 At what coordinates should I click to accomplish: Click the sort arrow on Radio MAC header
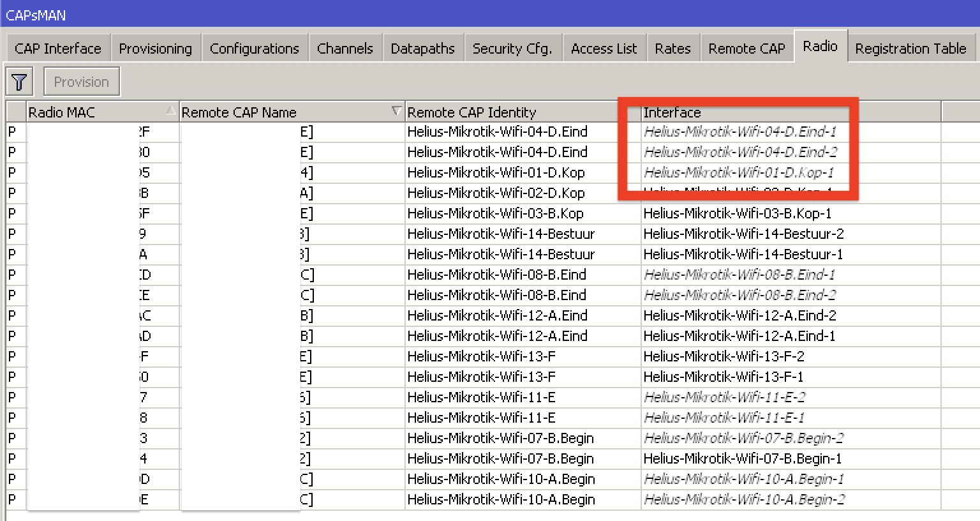pyautogui.click(x=170, y=110)
